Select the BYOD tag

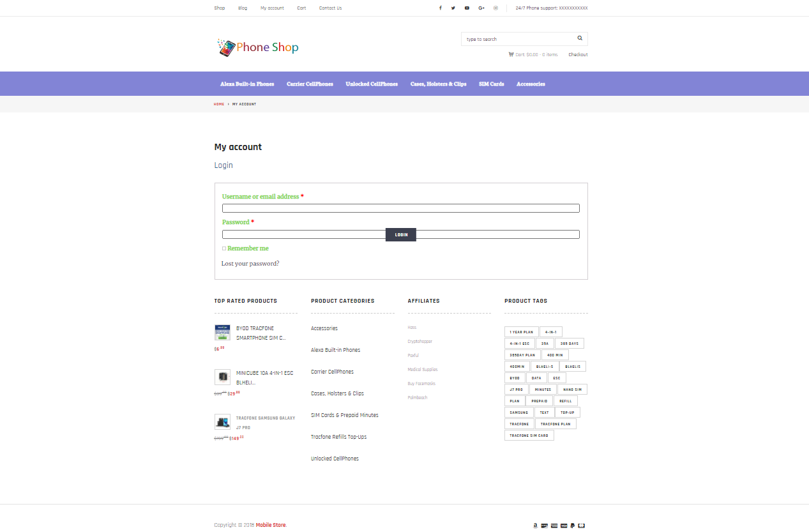515,378
